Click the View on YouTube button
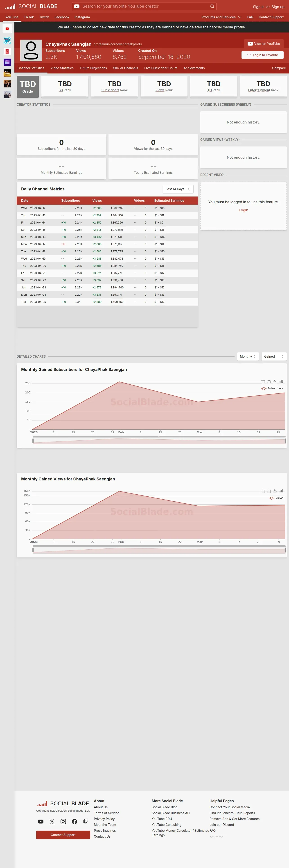The width and height of the screenshot is (289, 868). (264, 44)
